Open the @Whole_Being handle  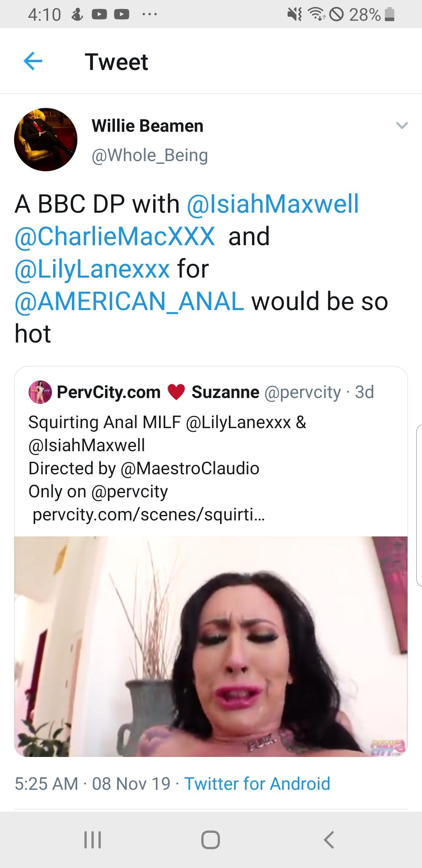pos(150,155)
